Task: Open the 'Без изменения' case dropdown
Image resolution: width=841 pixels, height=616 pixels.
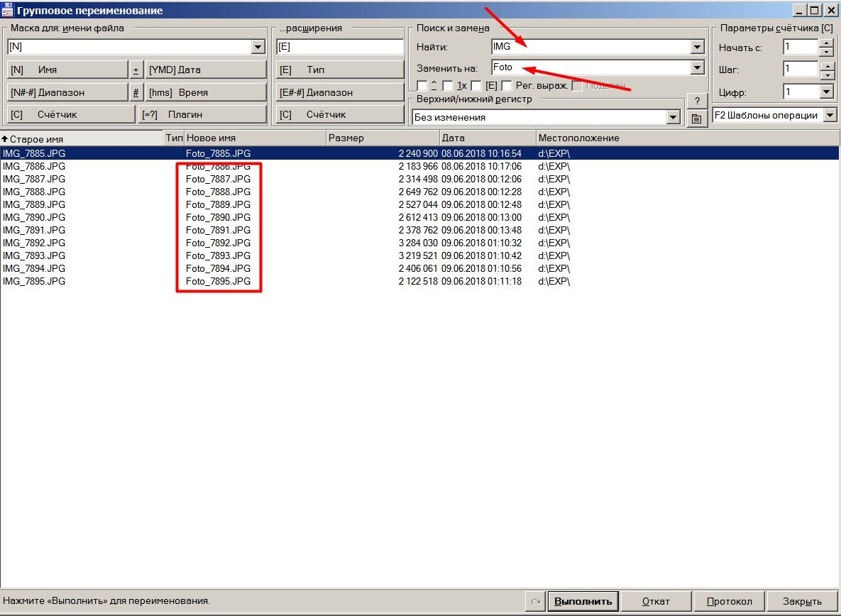Action: [x=673, y=117]
